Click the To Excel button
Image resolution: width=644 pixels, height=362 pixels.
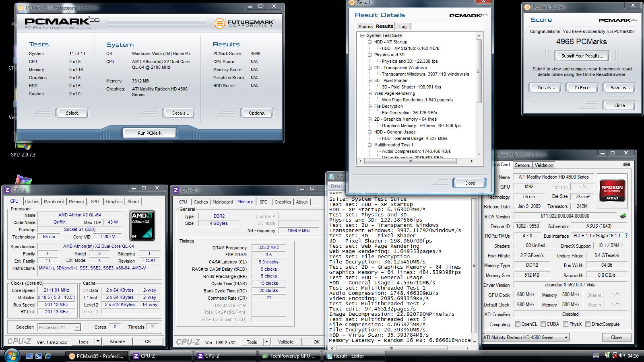[582, 88]
